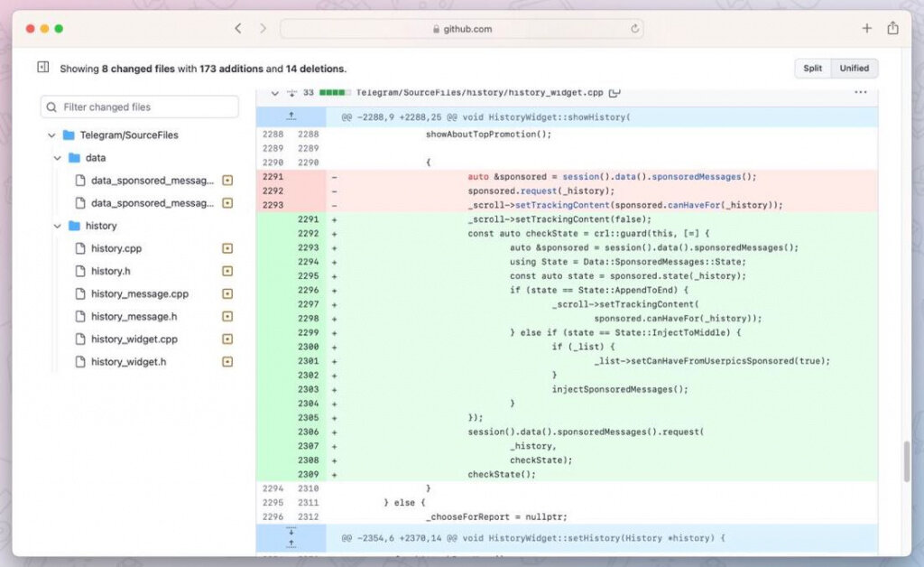
Task: Open history_message.h in the file tree
Action: pyautogui.click(x=134, y=317)
